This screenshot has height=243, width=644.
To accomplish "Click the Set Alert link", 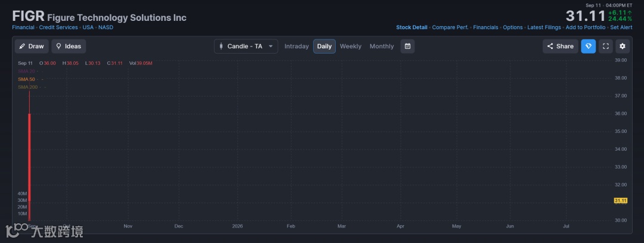I will [x=621, y=27].
